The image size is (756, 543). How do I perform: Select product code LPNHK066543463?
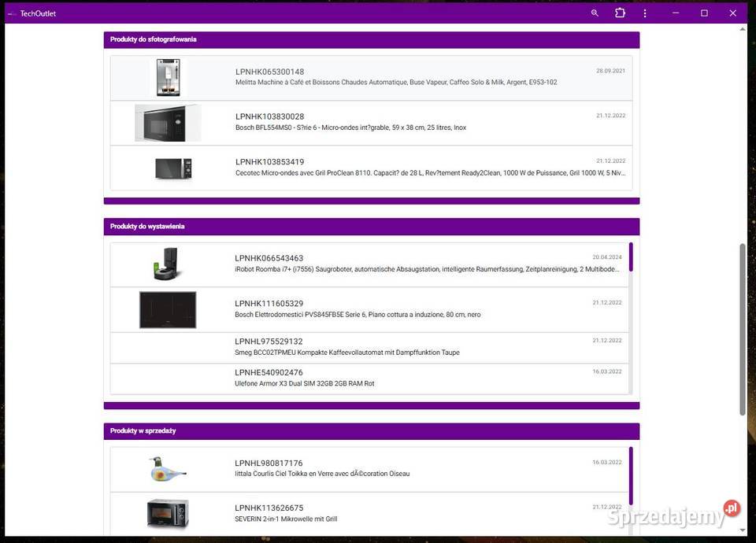coord(269,258)
